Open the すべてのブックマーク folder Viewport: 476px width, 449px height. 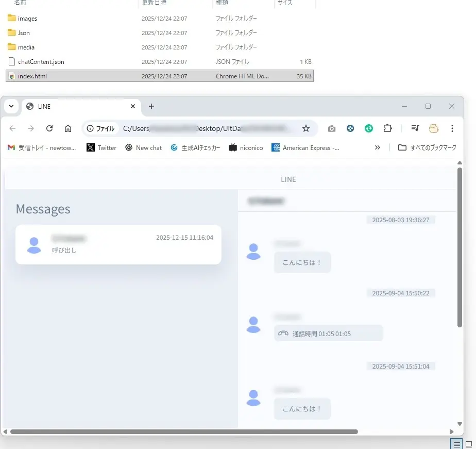click(x=428, y=147)
